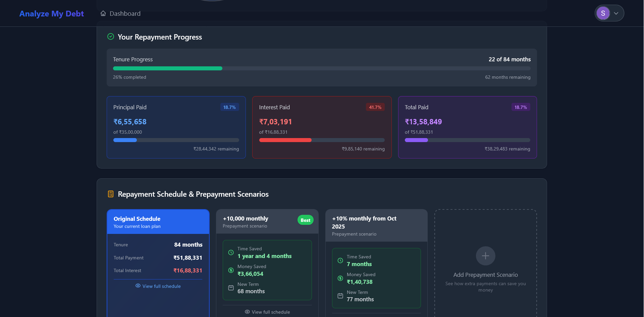Open the profile dropdown chevron
This screenshot has height=317, width=644.
[616, 13]
